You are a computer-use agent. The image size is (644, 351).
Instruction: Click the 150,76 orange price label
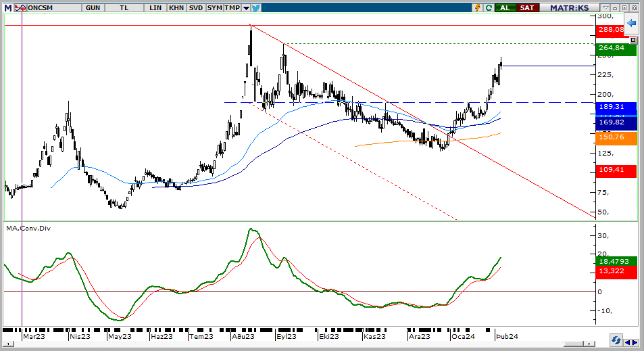(616, 137)
